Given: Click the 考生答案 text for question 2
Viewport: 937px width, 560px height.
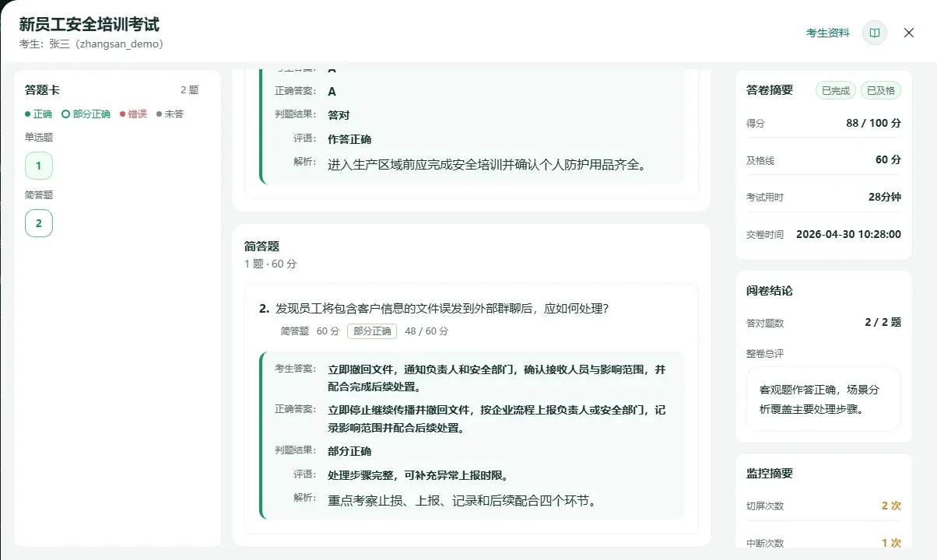Looking at the screenshot, I should click(497, 378).
